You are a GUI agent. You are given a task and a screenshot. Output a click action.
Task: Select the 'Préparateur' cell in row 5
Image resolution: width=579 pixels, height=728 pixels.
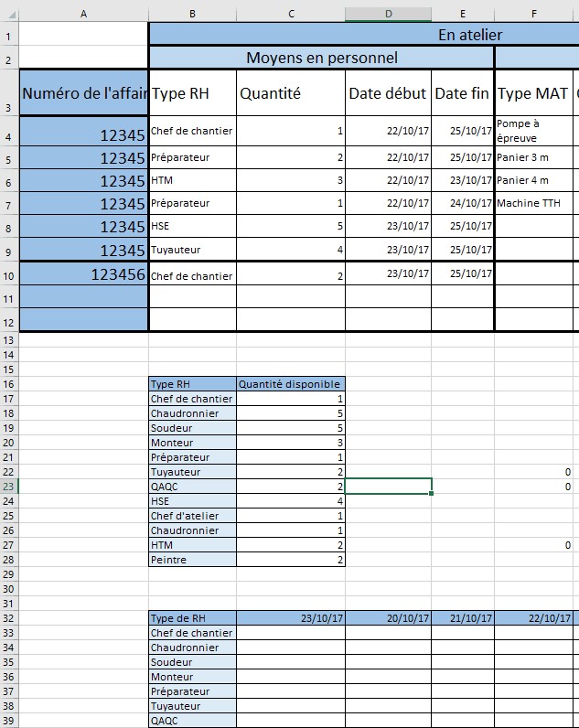192,157
